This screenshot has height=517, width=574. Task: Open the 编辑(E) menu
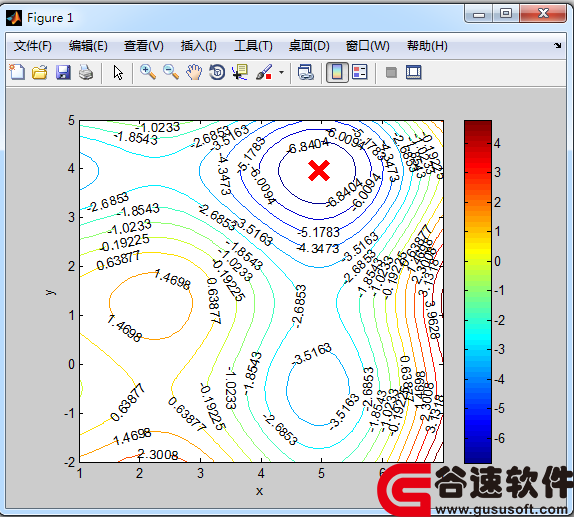tap(88, 46)
